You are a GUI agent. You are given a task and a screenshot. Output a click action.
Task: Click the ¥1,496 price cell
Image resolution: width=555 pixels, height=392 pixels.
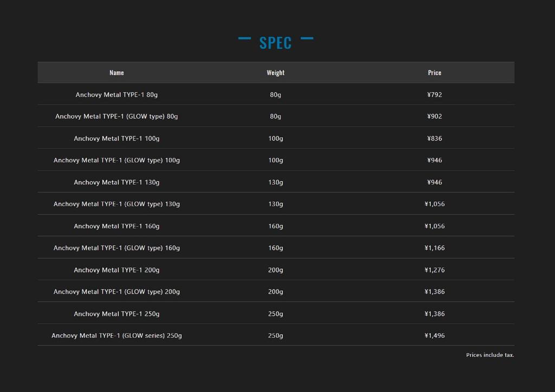click(434, 336)
